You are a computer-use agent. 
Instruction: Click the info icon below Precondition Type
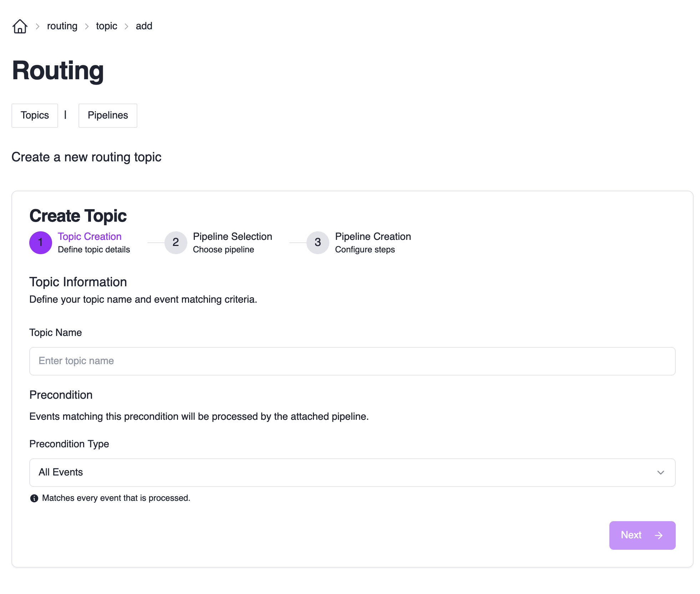pos(34,498)
